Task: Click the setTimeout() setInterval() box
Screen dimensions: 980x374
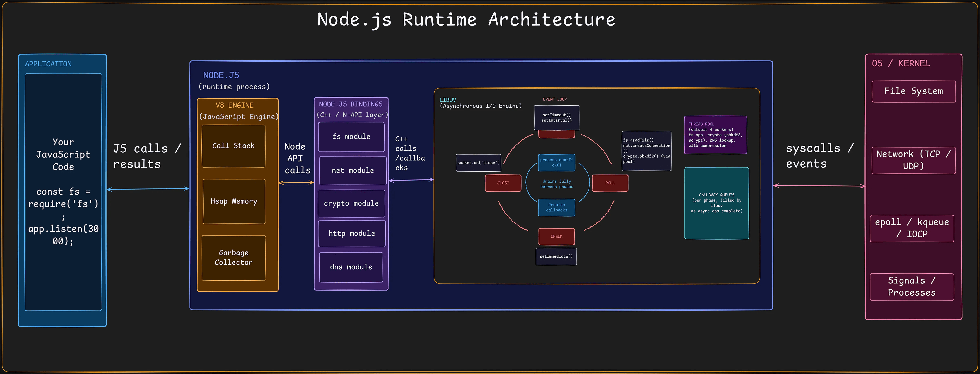Action: (x=557, y=118)
